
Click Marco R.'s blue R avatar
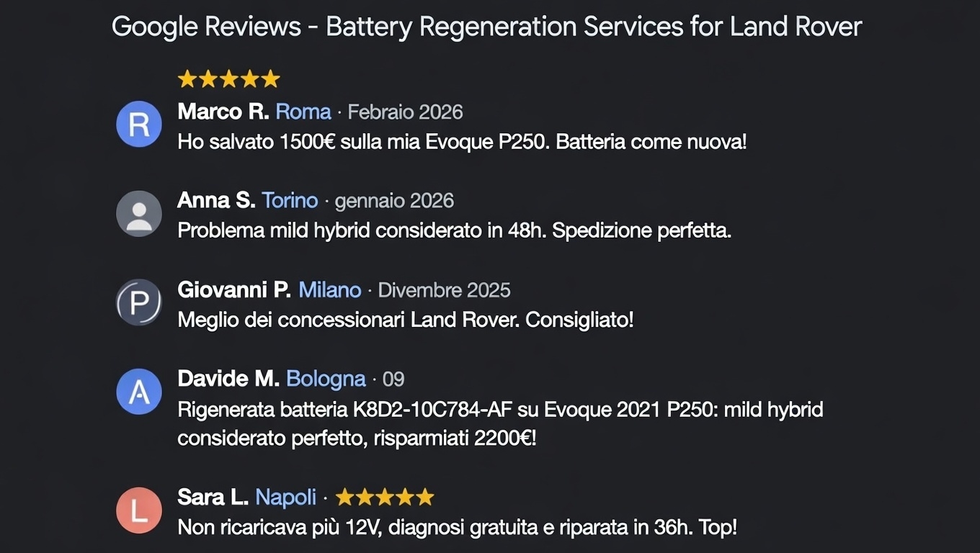(x=138, y=125)
